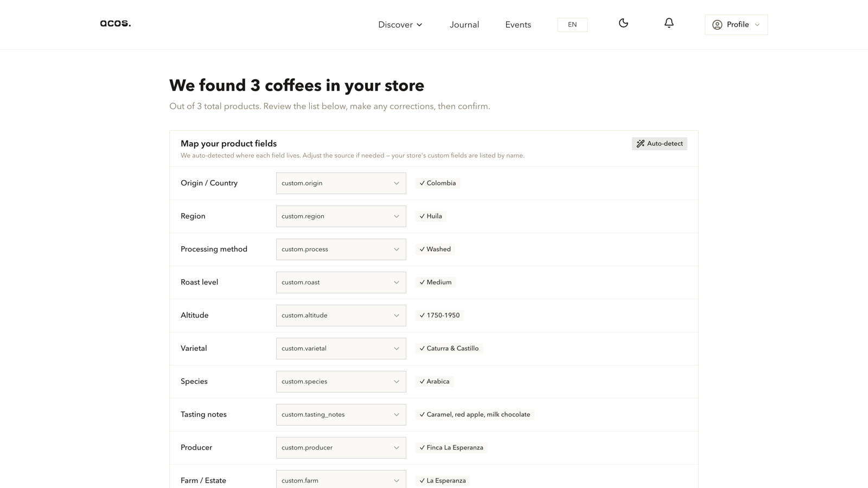
Task: Click the Producer field label
Action: [x=196, y=448]
